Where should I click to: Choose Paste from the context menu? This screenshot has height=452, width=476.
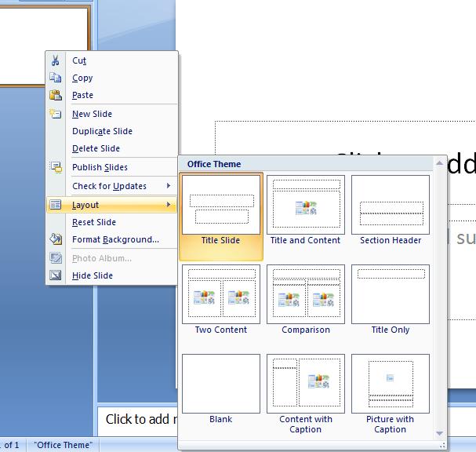[x=111, y=95]
